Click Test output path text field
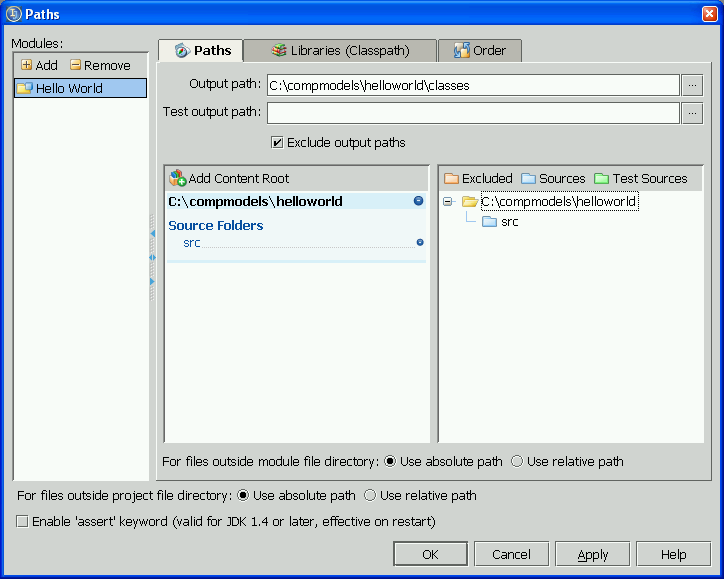Image resolution: width=724 pixels, height=579 pixels. tap(473, 112)
